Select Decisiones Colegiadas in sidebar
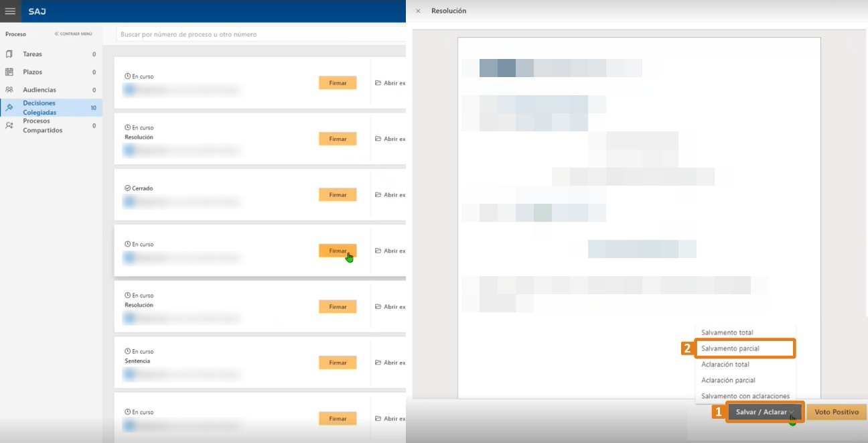 coord(51,108)
